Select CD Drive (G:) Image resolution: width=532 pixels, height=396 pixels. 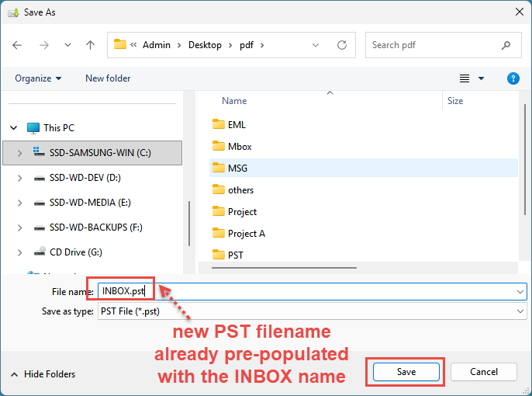click(x=76, y=252)
